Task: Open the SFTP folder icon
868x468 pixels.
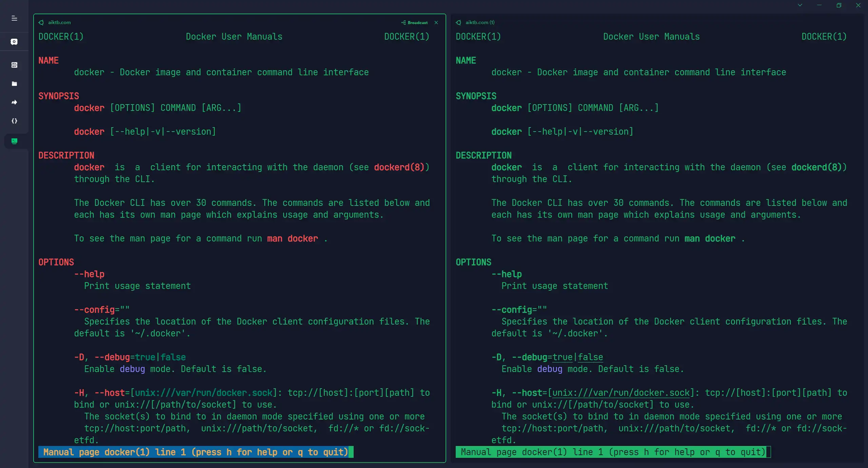Action: [x=14, y=84]
